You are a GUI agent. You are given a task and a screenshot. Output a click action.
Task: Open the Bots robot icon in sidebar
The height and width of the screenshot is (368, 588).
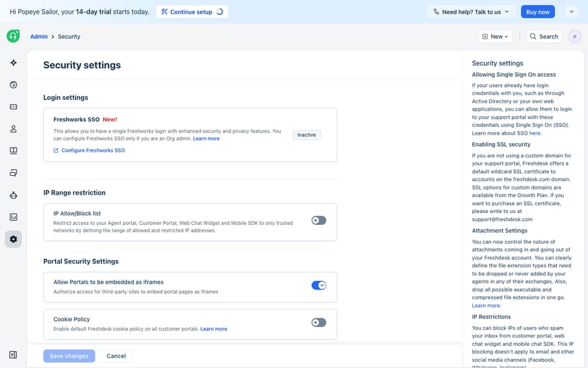[14, 195]
